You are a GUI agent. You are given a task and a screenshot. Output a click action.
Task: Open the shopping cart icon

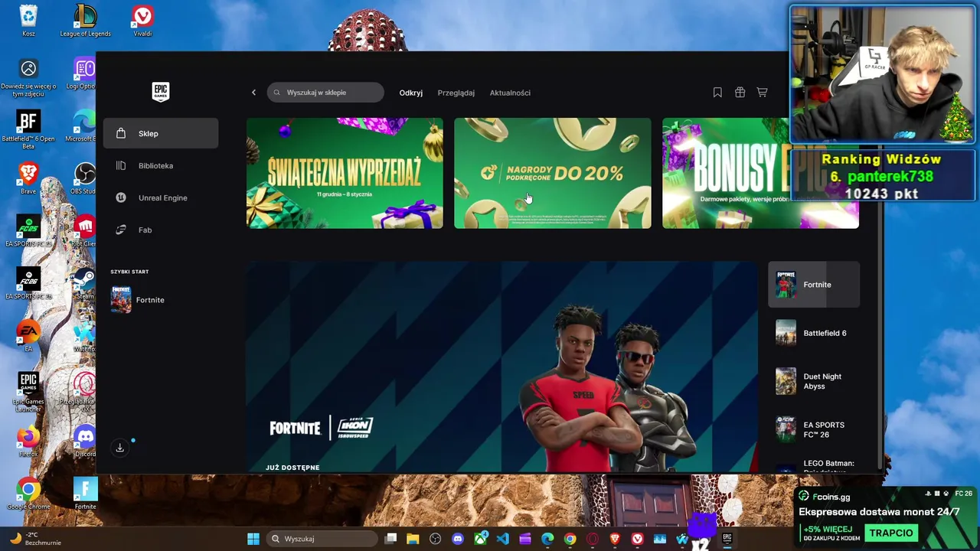[x=762, y=93]
